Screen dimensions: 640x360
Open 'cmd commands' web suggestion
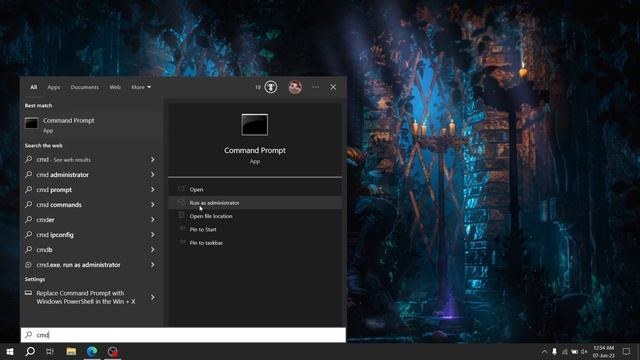59,205
